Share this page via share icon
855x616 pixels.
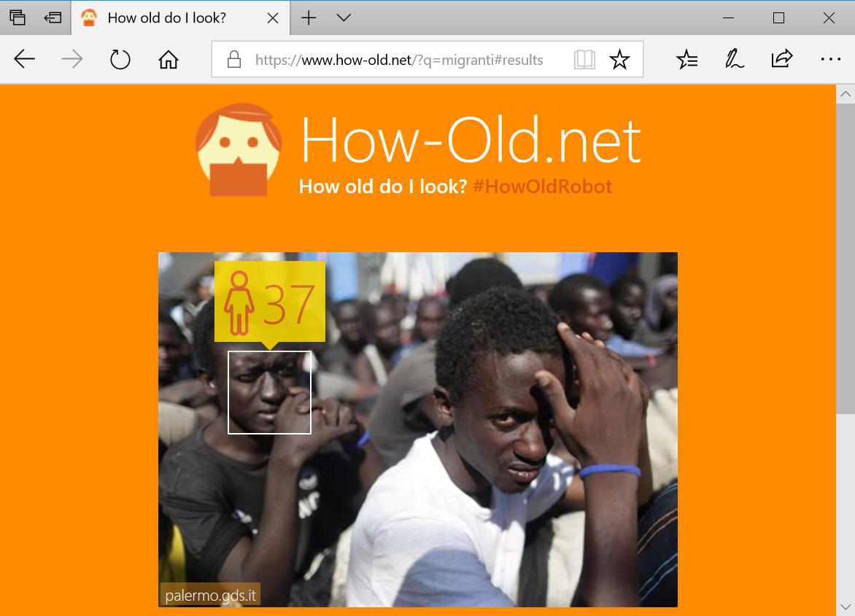click(x=781, y=59)
